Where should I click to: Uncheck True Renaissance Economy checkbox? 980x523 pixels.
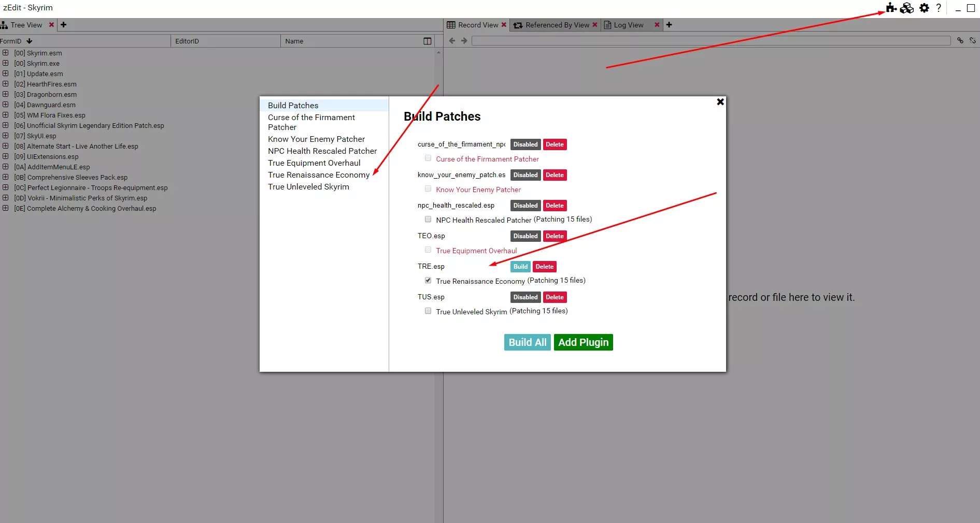pyautogui.click(x=428, y=280)
